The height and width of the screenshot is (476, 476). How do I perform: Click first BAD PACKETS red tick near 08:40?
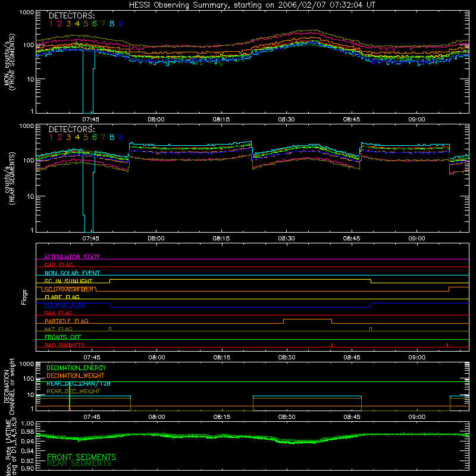tap(332, 345)
